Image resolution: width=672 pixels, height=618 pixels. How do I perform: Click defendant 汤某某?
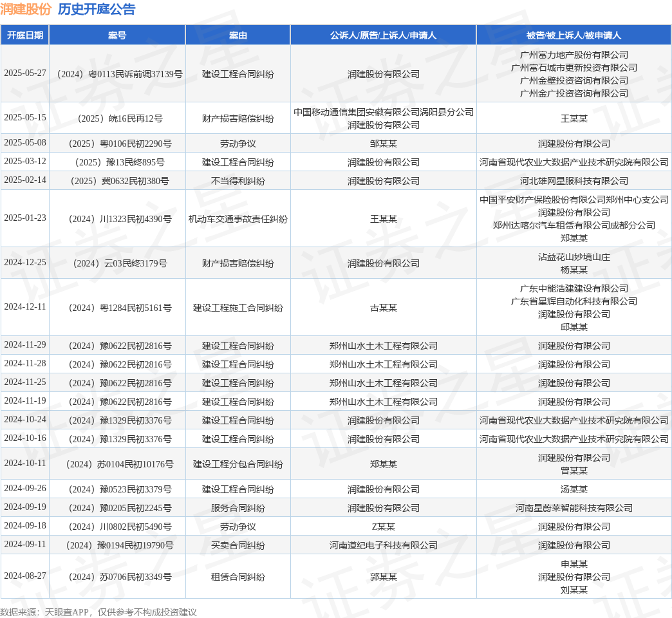[x=574, y=489]
